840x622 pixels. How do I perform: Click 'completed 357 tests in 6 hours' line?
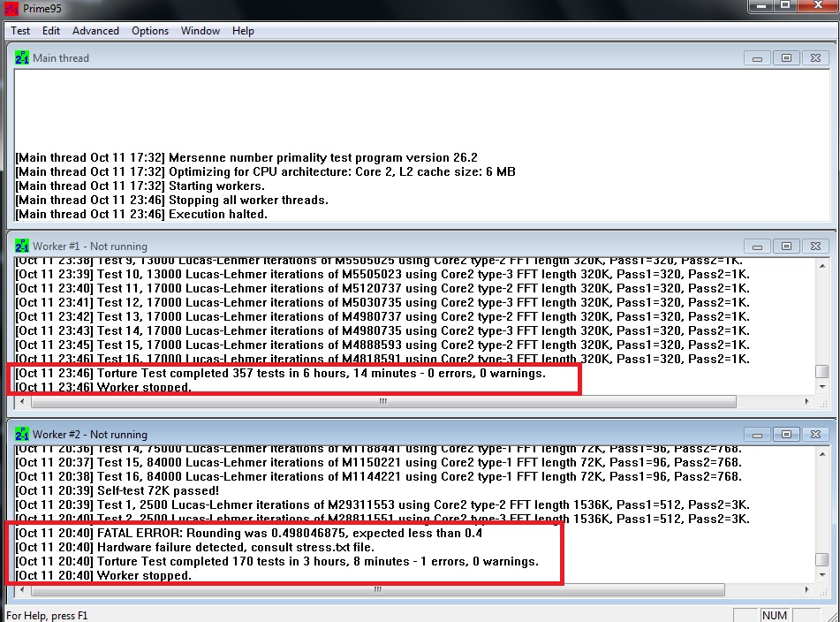[280, 373]
